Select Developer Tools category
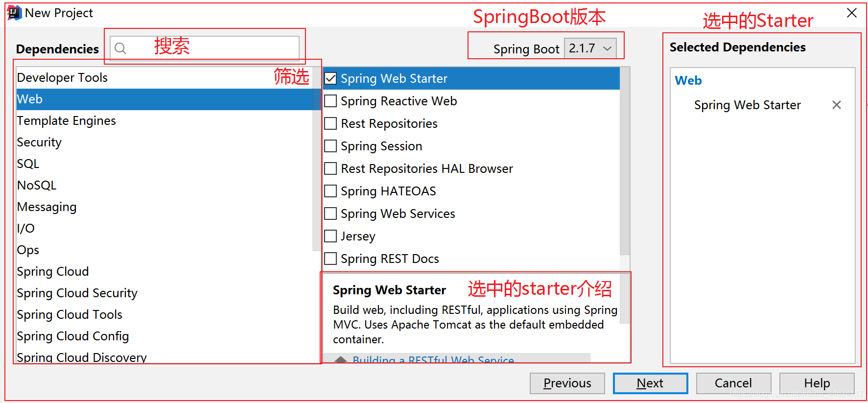The height and width of the screenshot is (403, 868). tap(164, 77)
